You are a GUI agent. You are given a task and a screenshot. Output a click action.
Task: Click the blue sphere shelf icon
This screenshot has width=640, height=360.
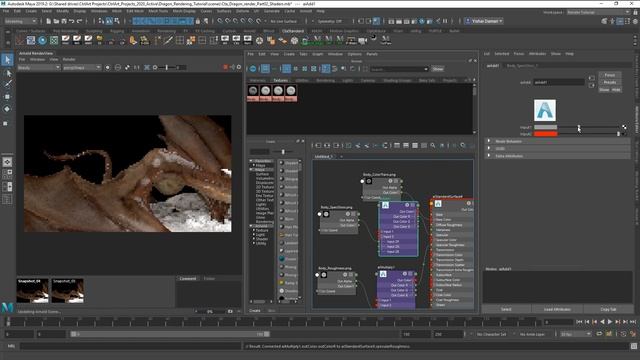coord(42,40)
